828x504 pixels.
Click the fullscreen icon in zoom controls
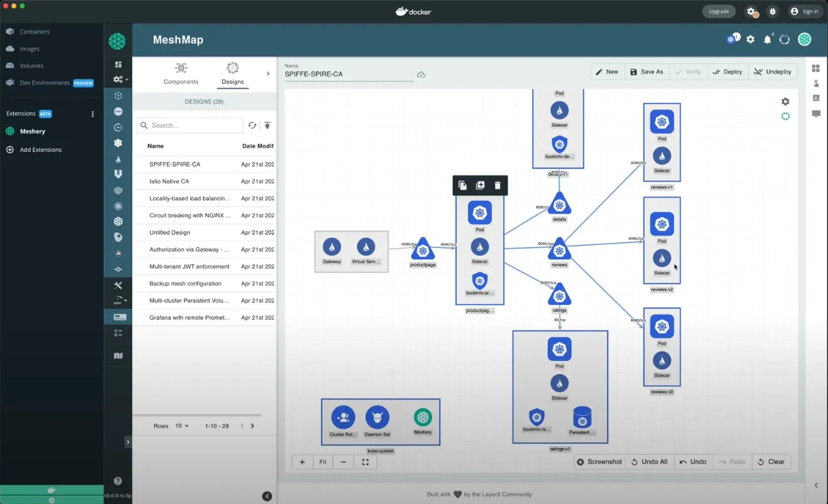[x=365, y=462]
